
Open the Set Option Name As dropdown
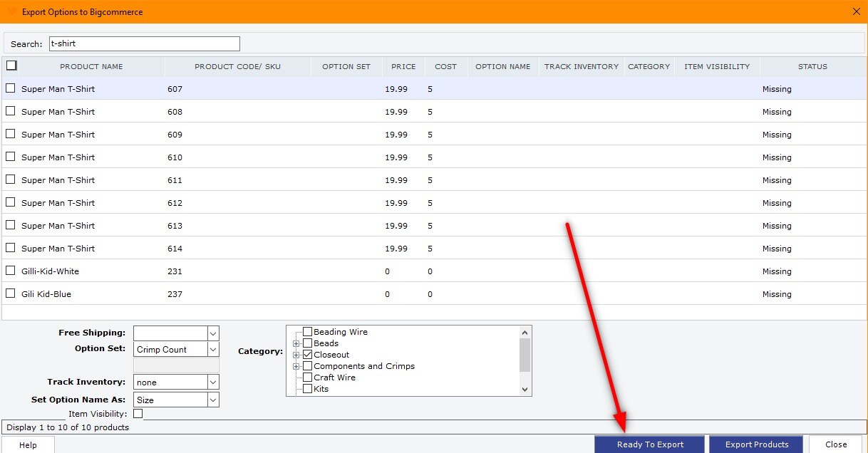tap(213, 400)
